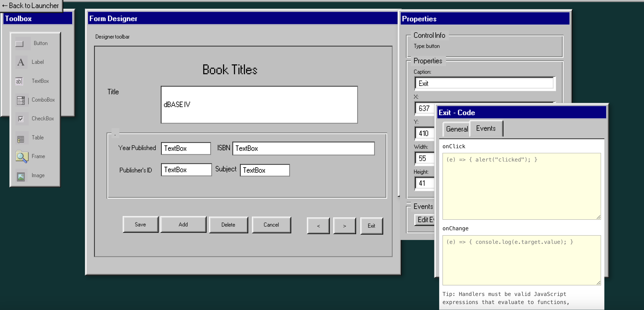Choose the ComboBox tool icon

[x=21, y=100]
